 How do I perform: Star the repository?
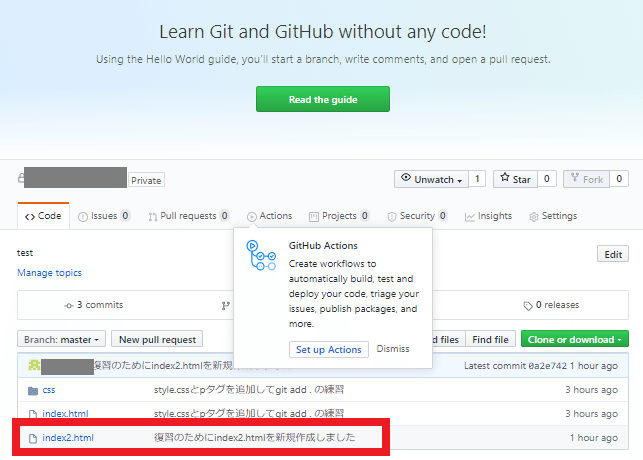coord(515,179)
